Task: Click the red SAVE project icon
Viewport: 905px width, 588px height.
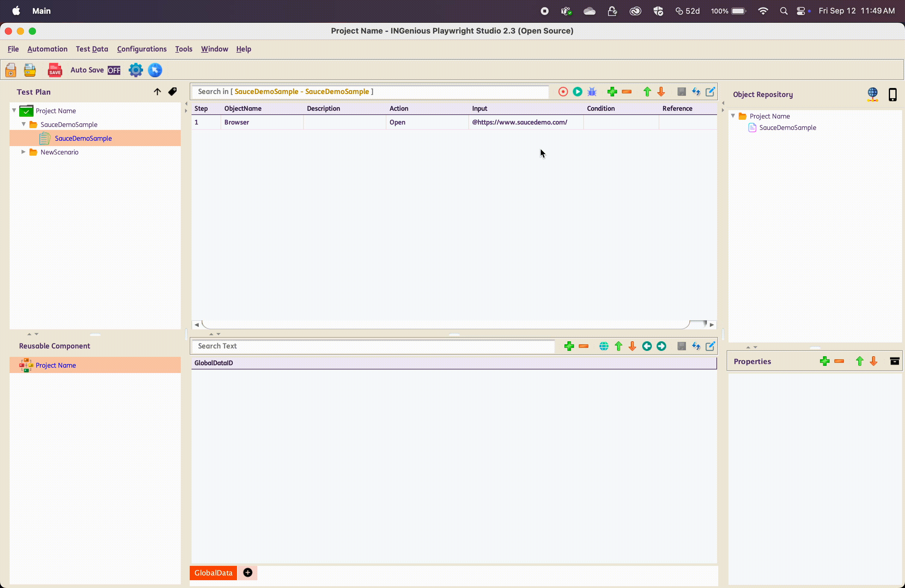Action: pos(55,70)
